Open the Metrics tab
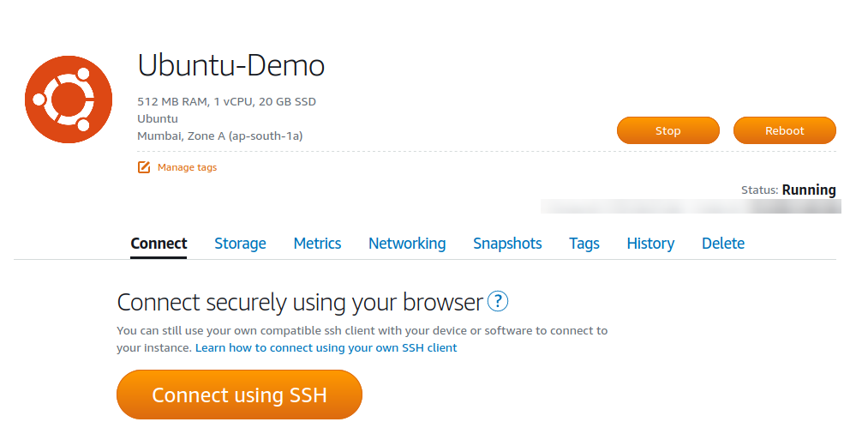The height and width of the screenshot is (440, 868). tap(317, 244)
